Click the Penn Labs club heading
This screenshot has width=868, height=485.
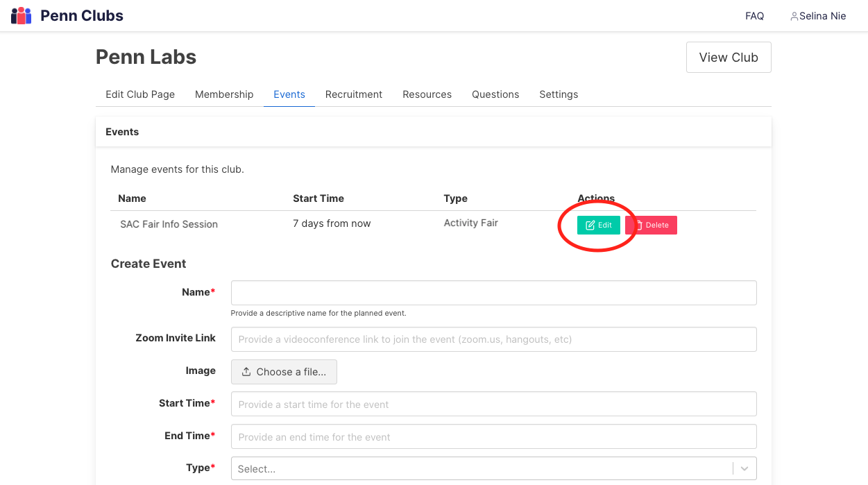146,57
